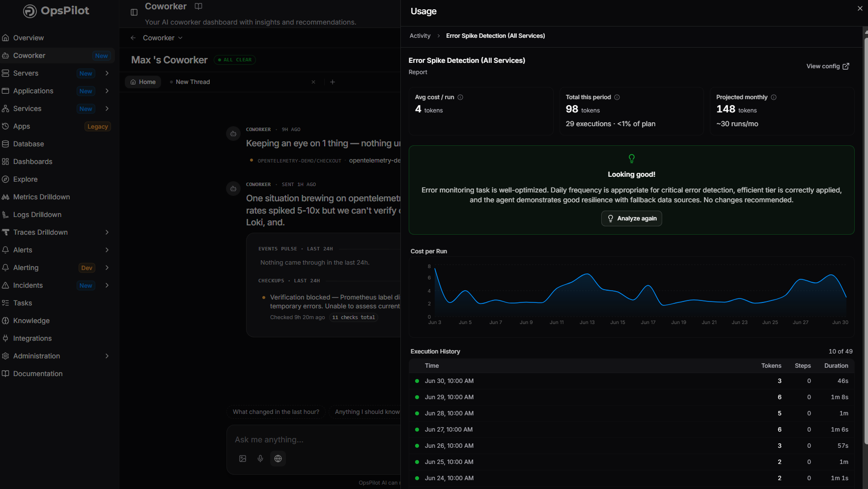Select the Jun 26, 10:00 AM execution row
Viewport: 868px width, 489px height.
[x=632, y=446]
